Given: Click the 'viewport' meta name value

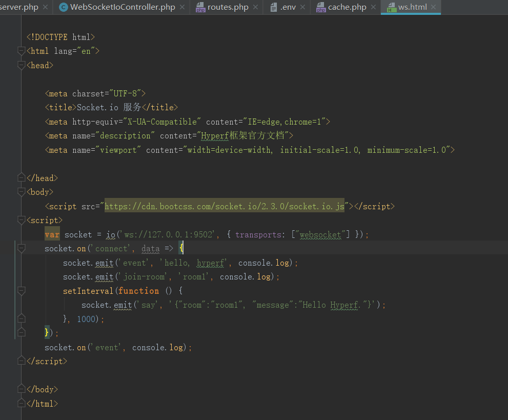Looking at the screenshot, I should coord(118,150).
